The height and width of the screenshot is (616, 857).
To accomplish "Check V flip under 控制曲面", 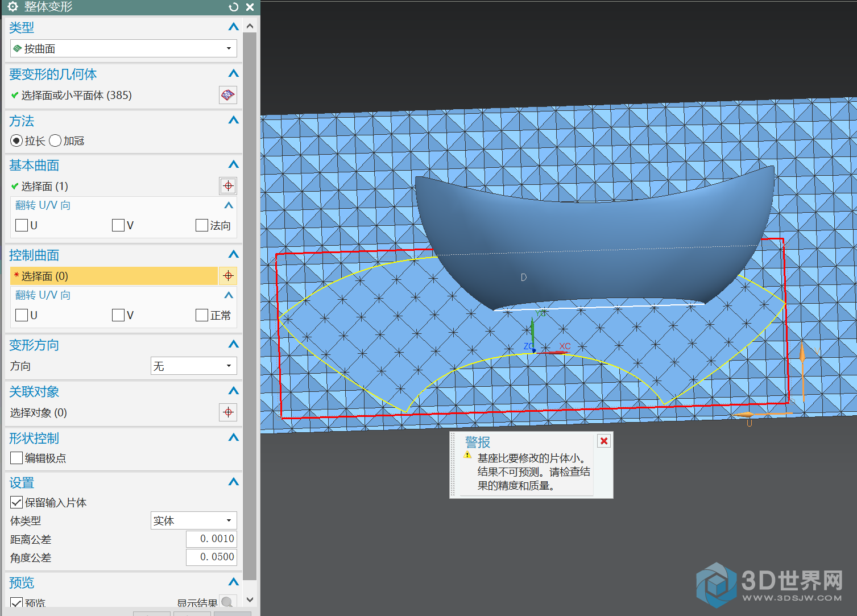I will click(x=118, y=315).
